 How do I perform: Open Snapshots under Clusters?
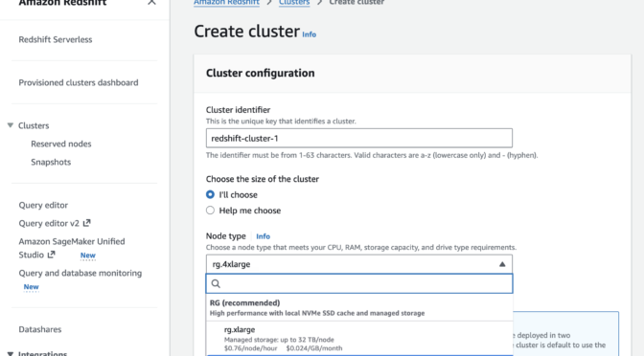tap(51, 162)
